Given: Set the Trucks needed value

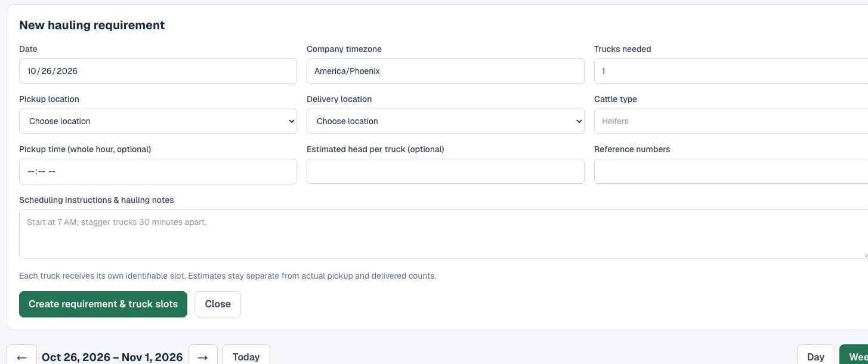Looking at the screenshot, I should click(x=731, y=71).
